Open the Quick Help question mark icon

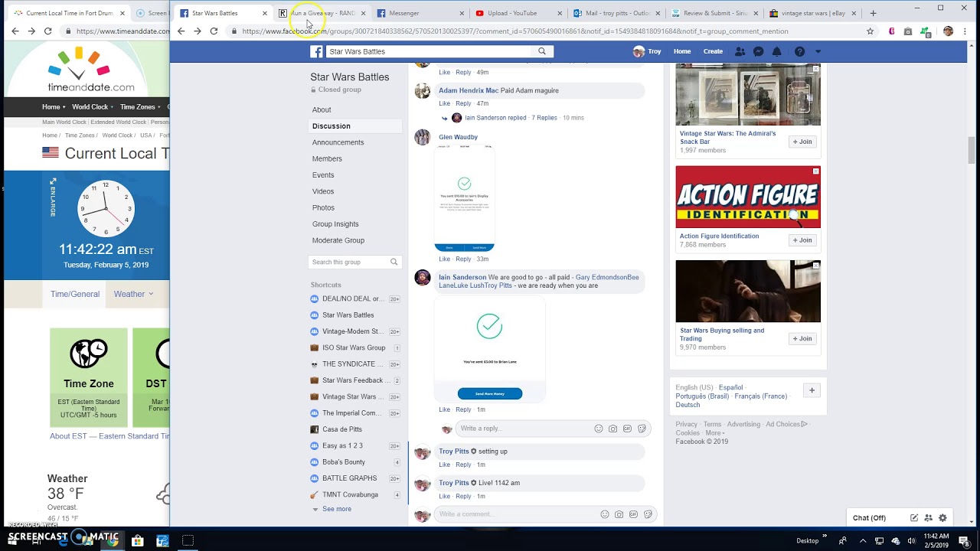point(799,51)
